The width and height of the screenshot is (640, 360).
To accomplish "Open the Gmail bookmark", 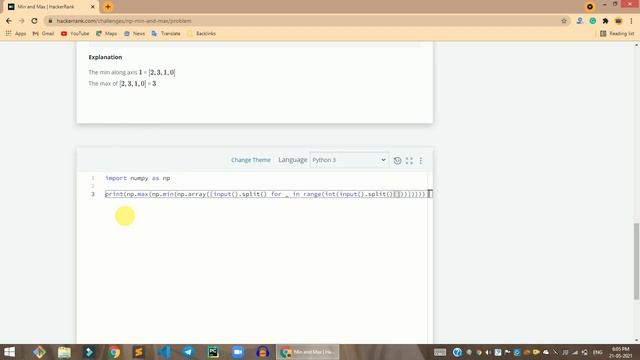I will [x=43, y=33].
